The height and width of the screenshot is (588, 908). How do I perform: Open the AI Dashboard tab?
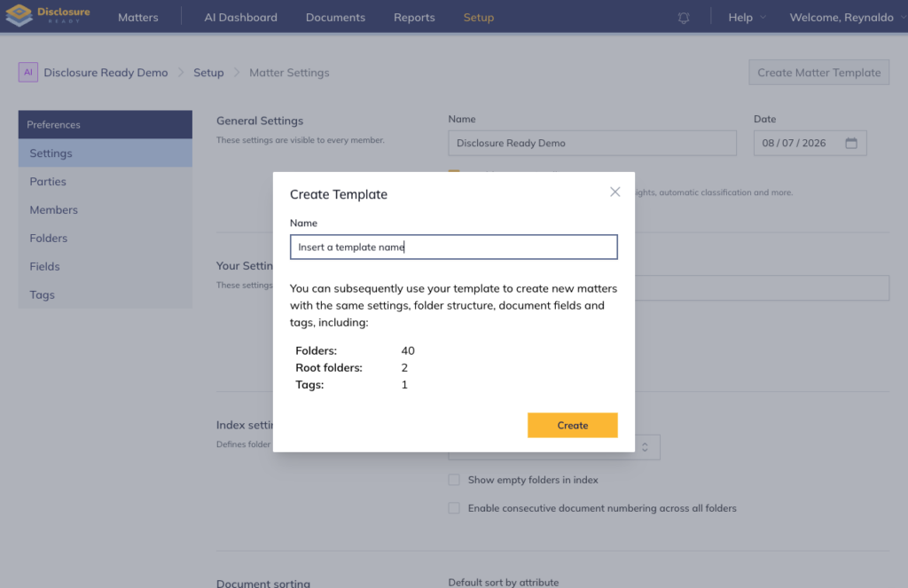(240, 18)
